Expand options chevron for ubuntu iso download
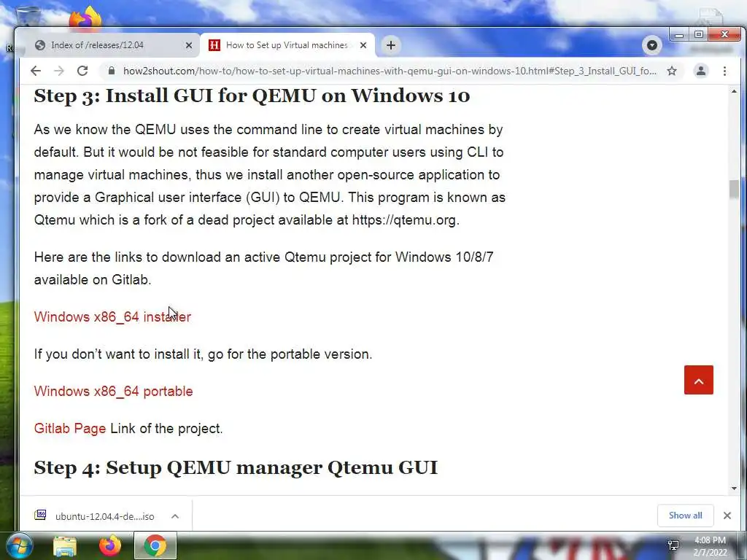 [175, 516]
